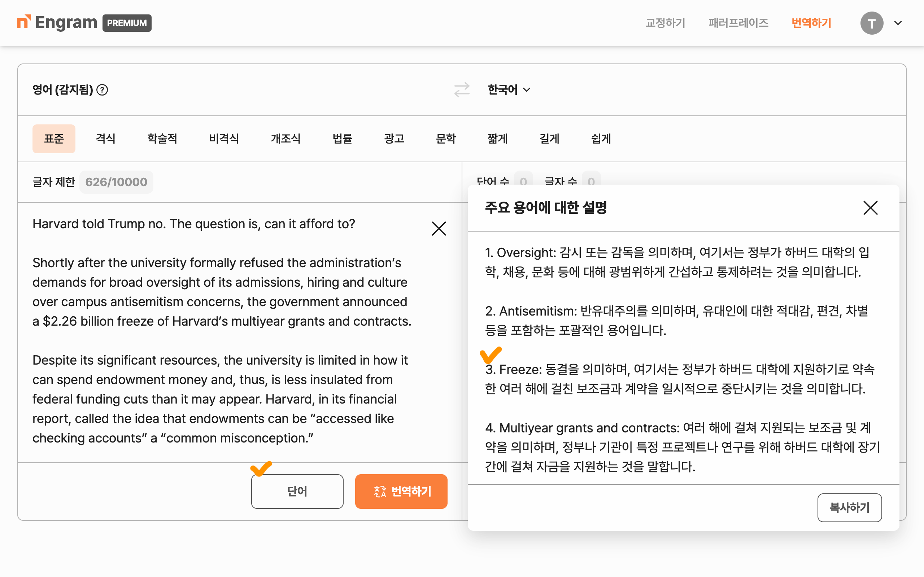The width and height of the screenshot is (924, 577).
Task: Click the PREMIUM badge
Action: 127,23
